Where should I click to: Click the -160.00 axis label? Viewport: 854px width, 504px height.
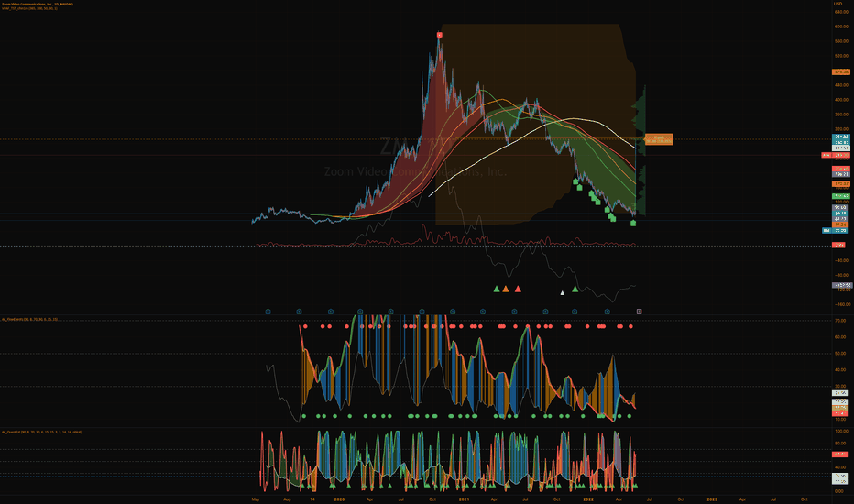pyautogui.click(x=842, y=304)
